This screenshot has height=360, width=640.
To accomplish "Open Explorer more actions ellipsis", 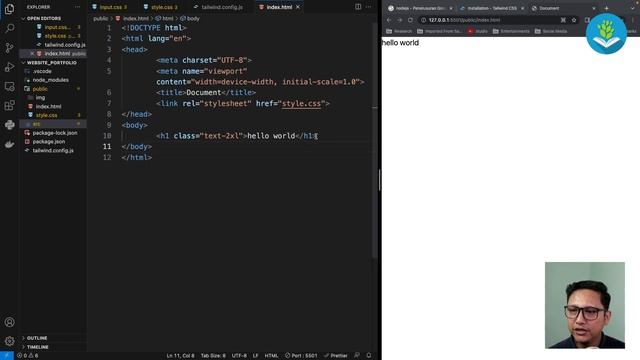I will coord(77,7).
